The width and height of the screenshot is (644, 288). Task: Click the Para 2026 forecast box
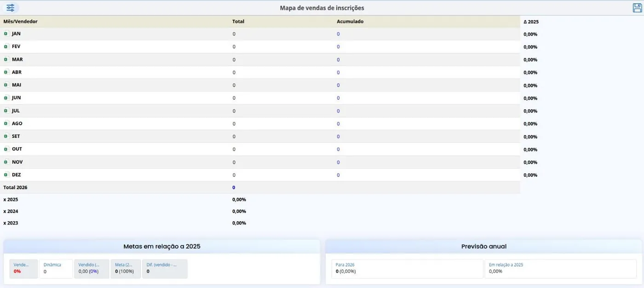[407, 269]
